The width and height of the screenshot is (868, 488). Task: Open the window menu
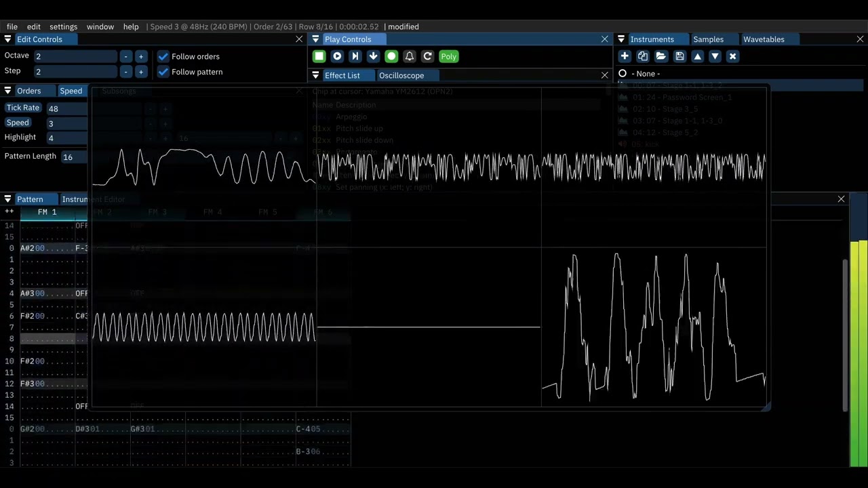(x=100, y=26)
